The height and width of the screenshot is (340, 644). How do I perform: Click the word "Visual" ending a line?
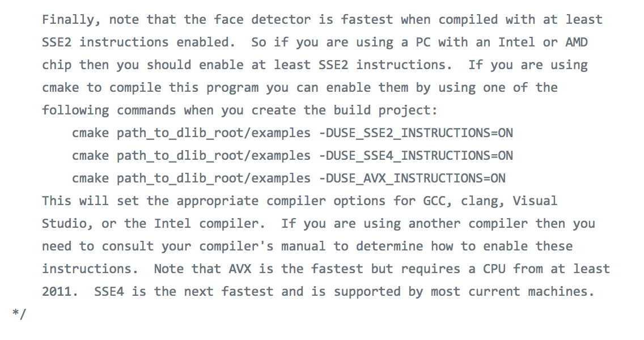click(535, 201)
